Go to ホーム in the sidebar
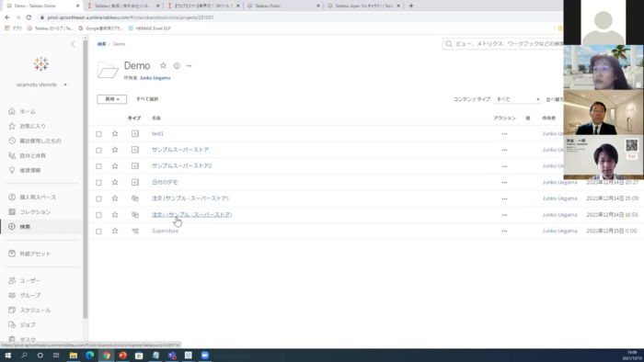 click(28, 111)
